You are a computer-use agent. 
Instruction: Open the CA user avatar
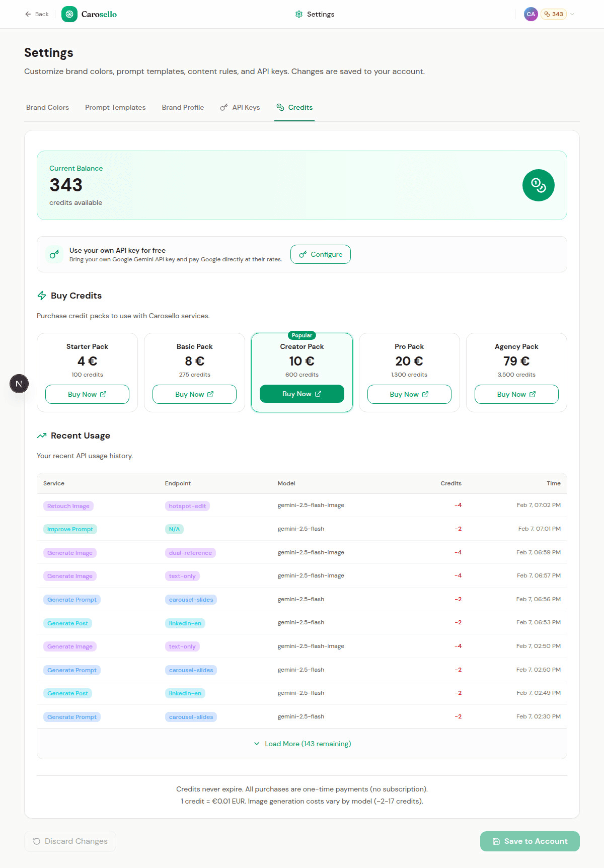pos(531,14)
